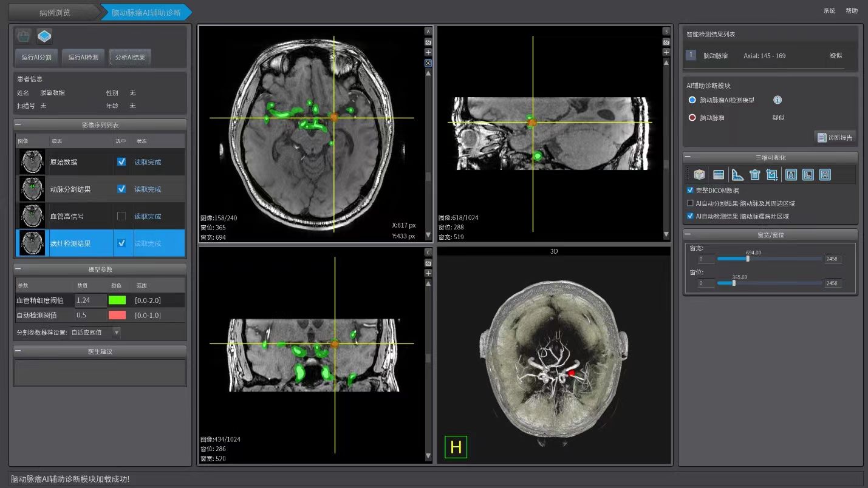Click the 运行AI分割 button

point(36,58)
